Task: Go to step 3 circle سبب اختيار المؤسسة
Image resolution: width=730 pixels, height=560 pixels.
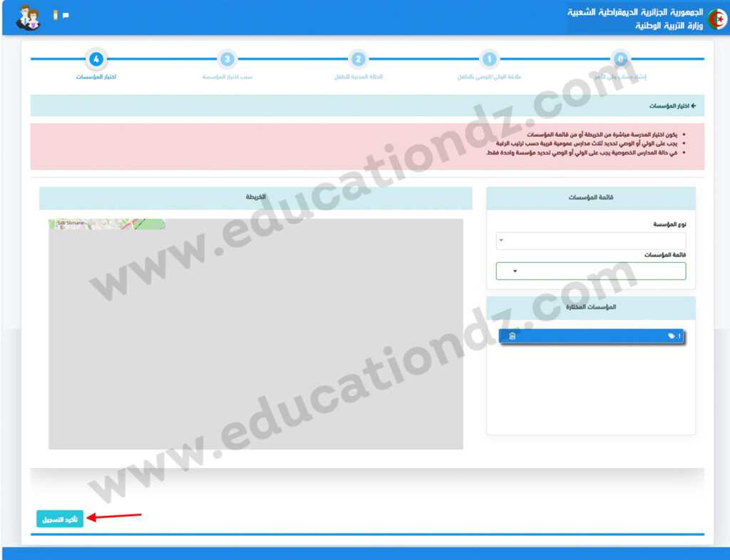Action: tap(227, 59)
